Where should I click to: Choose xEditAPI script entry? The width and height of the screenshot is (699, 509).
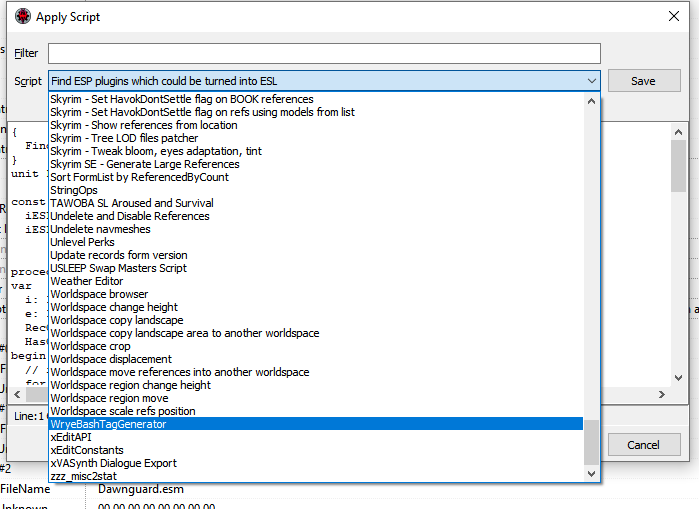71,437
